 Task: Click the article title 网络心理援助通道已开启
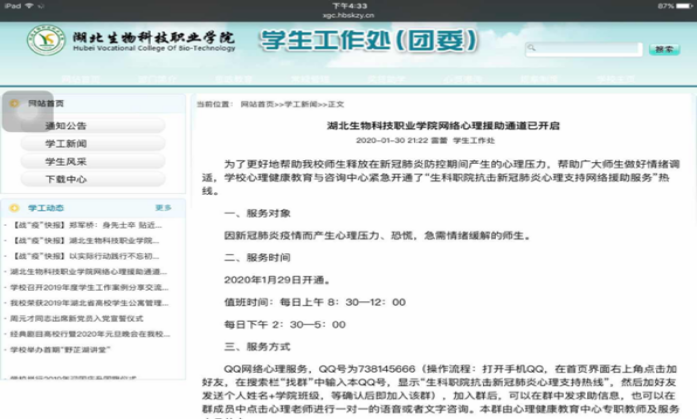pyautogui.click(x=443, y=126)
